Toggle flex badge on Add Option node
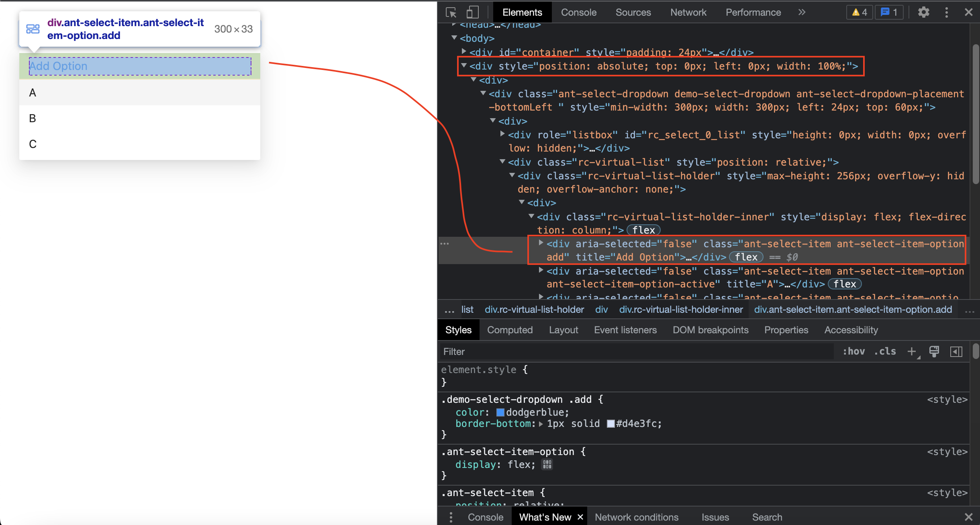The width and height of the screenshot is (980, 525). pyautogui.click(x=746, y=257)
